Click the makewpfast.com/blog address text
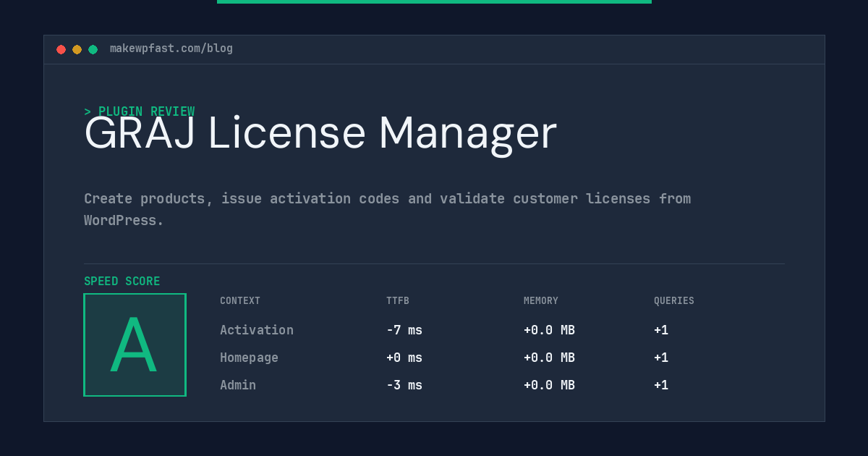 [x=171, y=48]
